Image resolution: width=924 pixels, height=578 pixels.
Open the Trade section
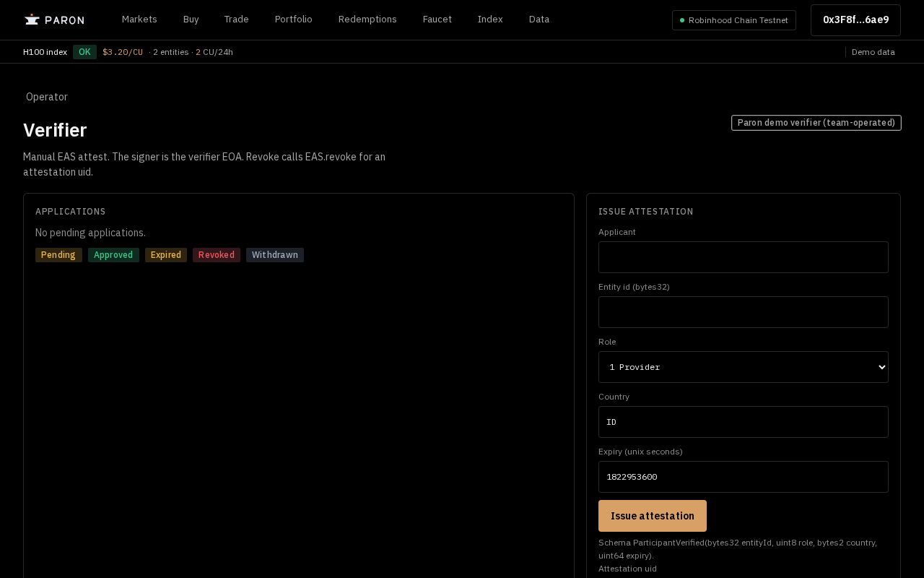(x=236, y=20)
